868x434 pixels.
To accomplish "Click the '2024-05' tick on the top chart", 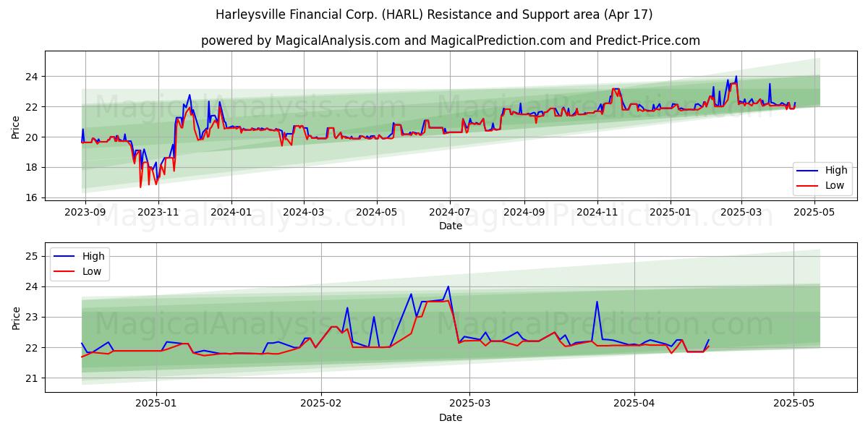I will click(376, 213).
